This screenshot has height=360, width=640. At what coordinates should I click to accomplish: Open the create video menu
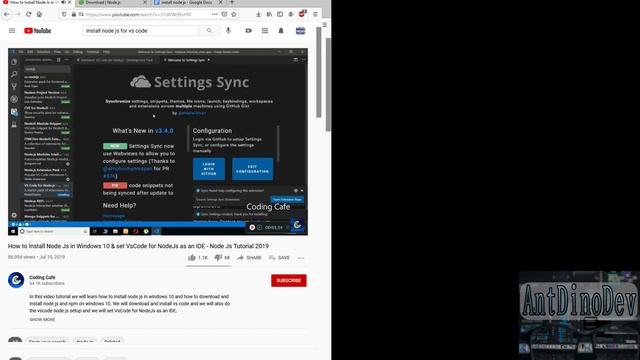coord(249,31)
